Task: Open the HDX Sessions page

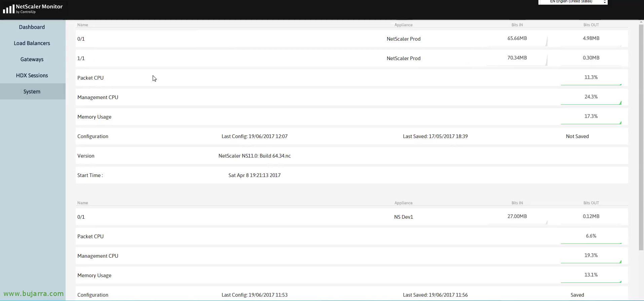Action: (32, 76)
